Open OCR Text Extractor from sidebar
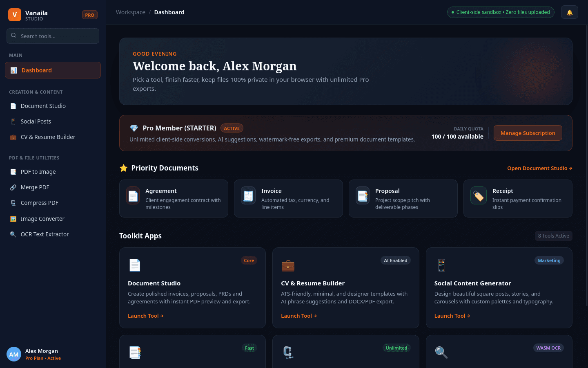Image resolution: width=588 pixels, height=368 pixels. point(53,234)
